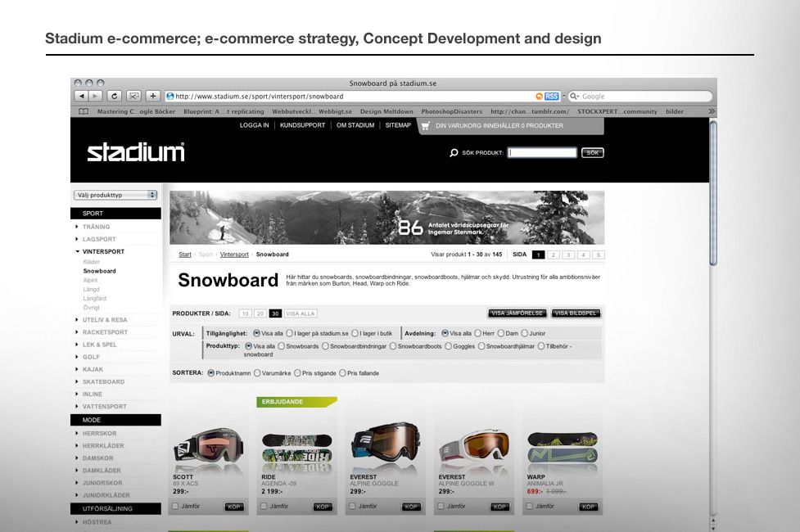Image resolution: width=800 pixels, height=532 pixels.
Task: Click VISA BILDSPEL button
Action: coord(576,313)
